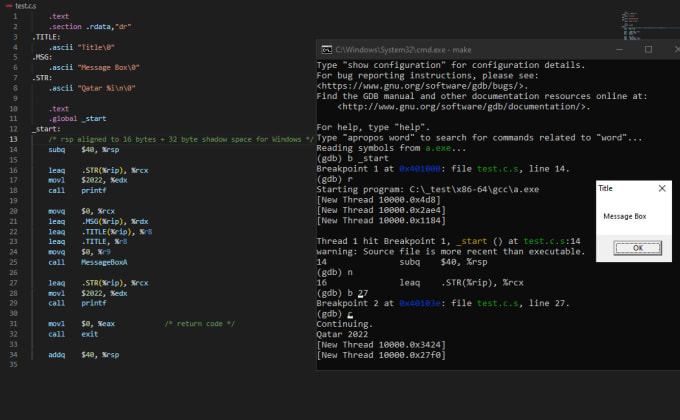Click "leaq .TITLE, %r8" on line 23
Image resolution: width=680 pixels, height=420 pixels.
click(x=88, y=242)
